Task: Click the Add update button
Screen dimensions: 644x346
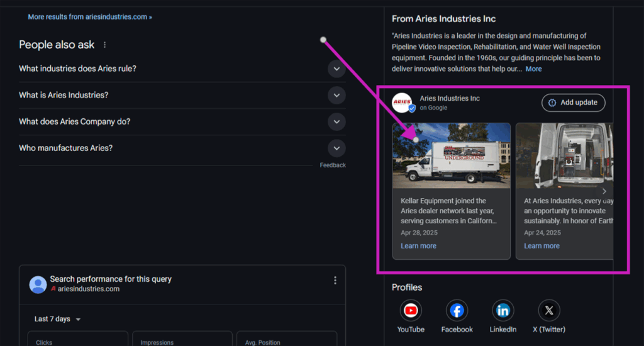Action: coord(574,103)
